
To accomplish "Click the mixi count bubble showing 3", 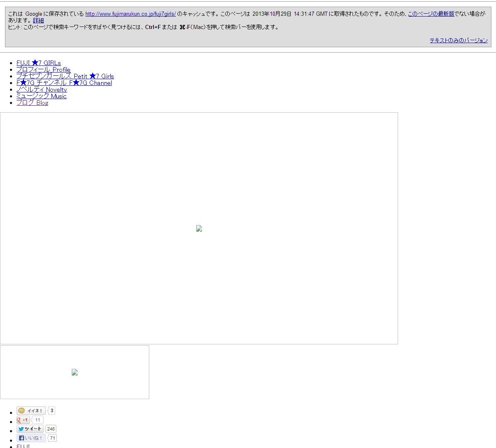I will 51,411.
